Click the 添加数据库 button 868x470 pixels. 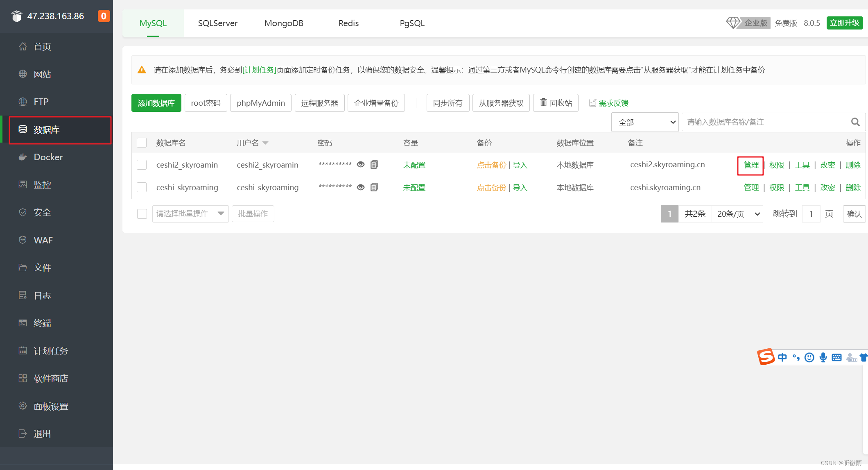[156, 103]
